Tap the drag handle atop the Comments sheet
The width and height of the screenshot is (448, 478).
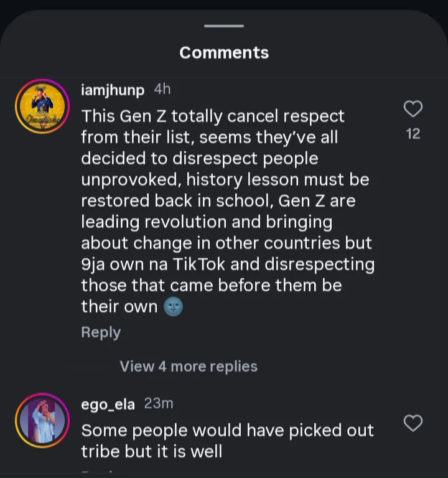(224, 26)
